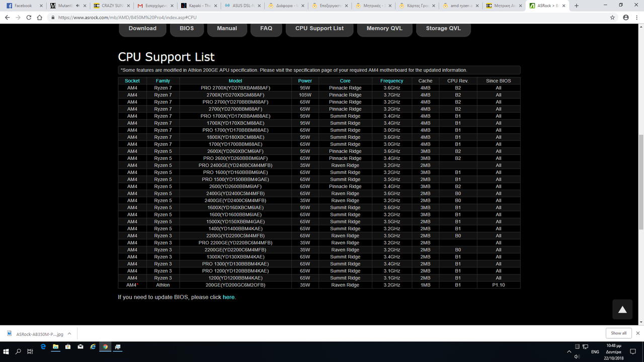Open the clock and calendar flyout
Image resolution: width=644 pixels, height=362 pixels.
pyautogui.click(x=613, y=351)
